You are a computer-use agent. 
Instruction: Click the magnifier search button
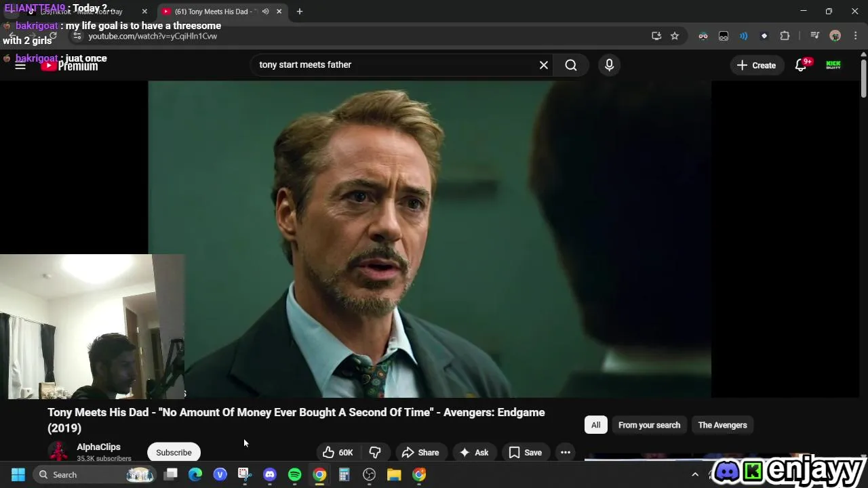click(x=571, y=65)
